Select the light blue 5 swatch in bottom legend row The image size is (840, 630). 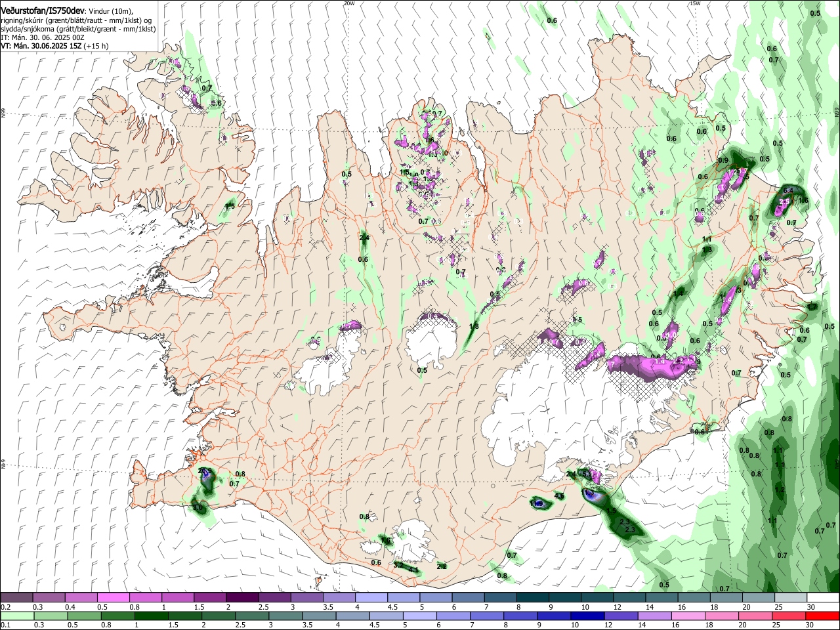point(419,616)
